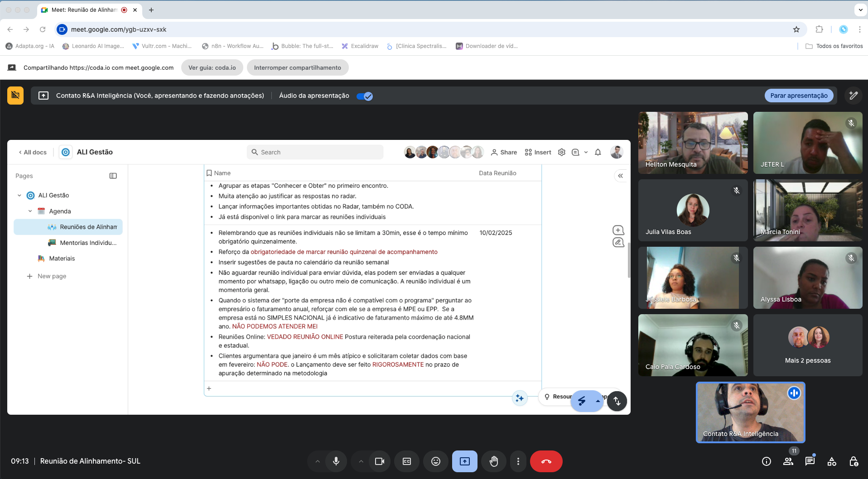Open Todos os favoritos bookmarks folder

coord(834,46)
